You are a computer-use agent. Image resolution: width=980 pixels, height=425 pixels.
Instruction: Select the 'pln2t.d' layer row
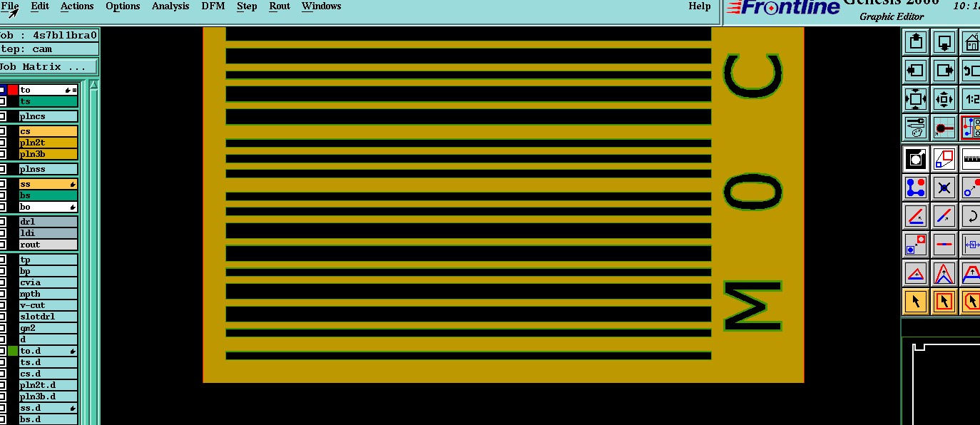click(x=48, y=385)
